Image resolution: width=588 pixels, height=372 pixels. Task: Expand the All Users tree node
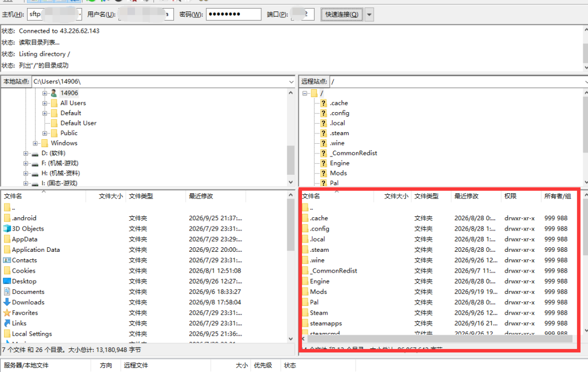[x=45, y=103]
